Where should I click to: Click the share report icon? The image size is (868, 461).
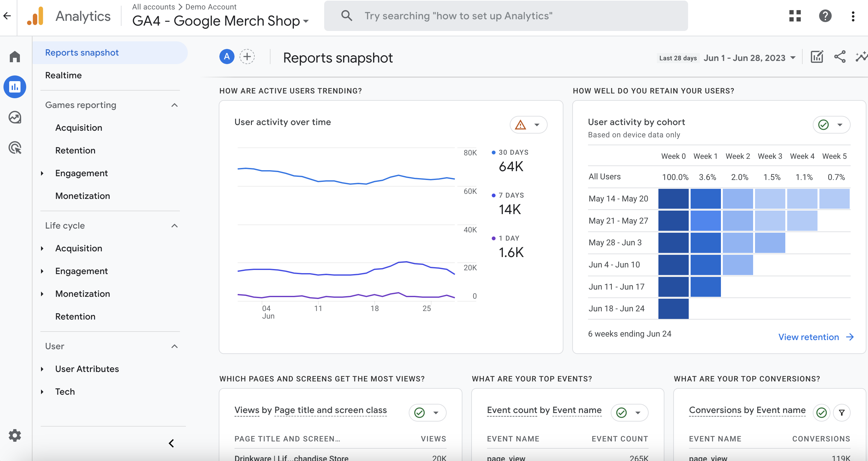tap(840, 57)
